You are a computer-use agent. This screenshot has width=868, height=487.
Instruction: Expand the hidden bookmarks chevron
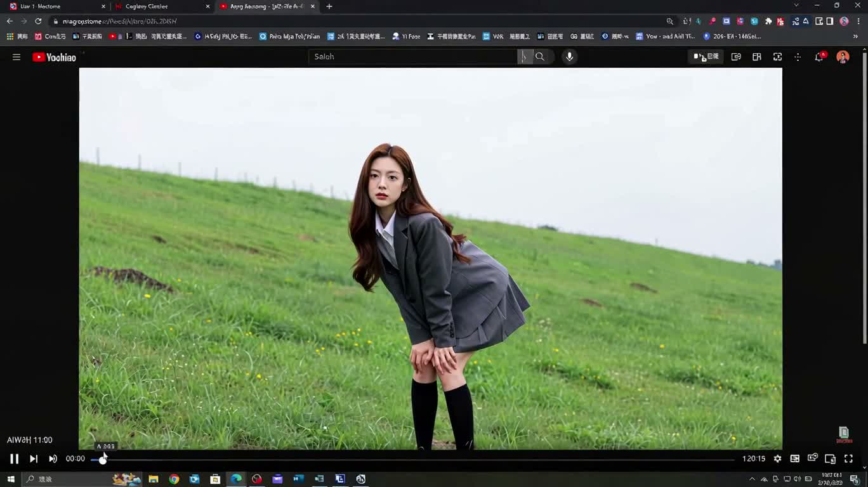click(x=855, y=37)
